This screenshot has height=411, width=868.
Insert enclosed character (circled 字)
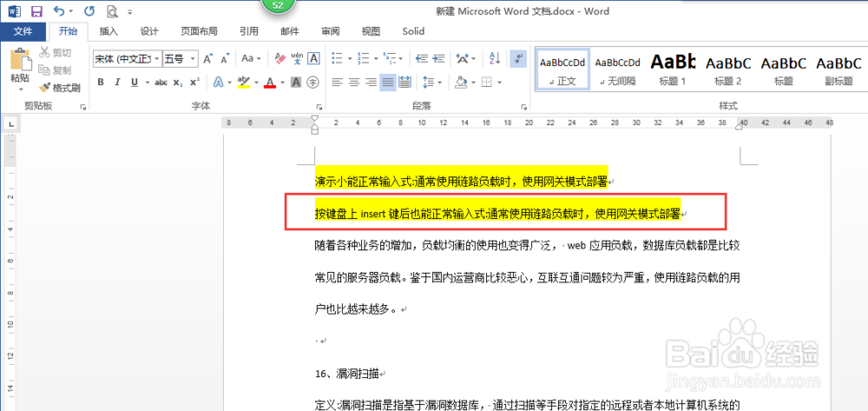pyautogui.click(x=312, y=83)
